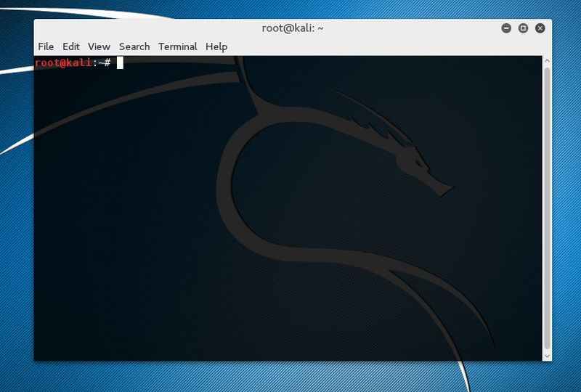Image resolution: width=581 pixels, height=392 pixels.
Task: Maximize the root@kali terminal window
Action: [523, 28]
